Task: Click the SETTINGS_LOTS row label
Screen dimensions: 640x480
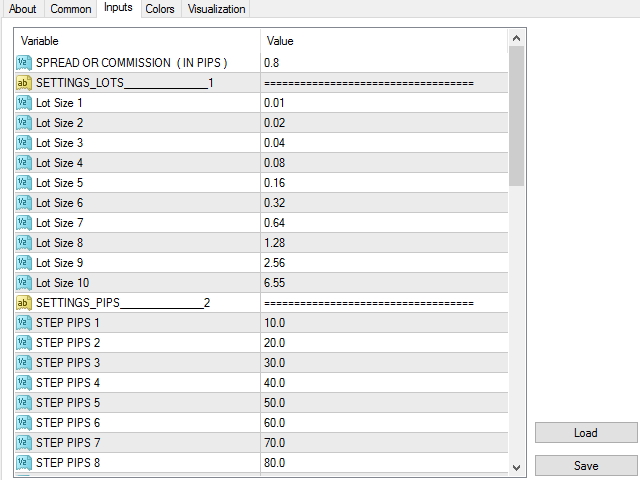Action: 124,83
